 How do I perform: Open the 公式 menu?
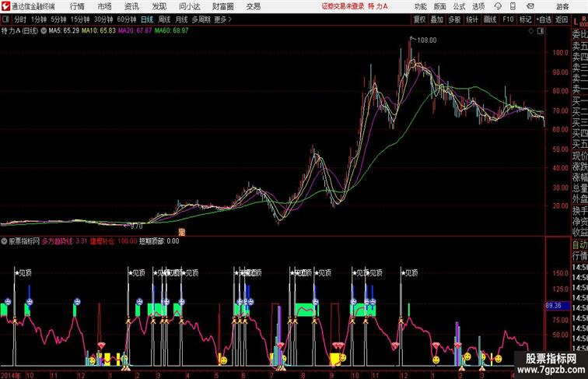tap(459, 6)
